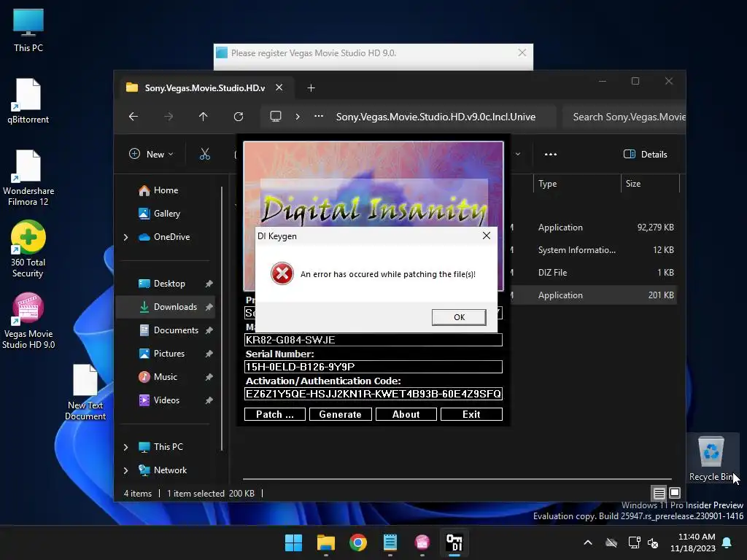Click the Cut scissors icon in Explorer
The height and width of the screenshot is (560, 747).
click(x=205, y=154)
